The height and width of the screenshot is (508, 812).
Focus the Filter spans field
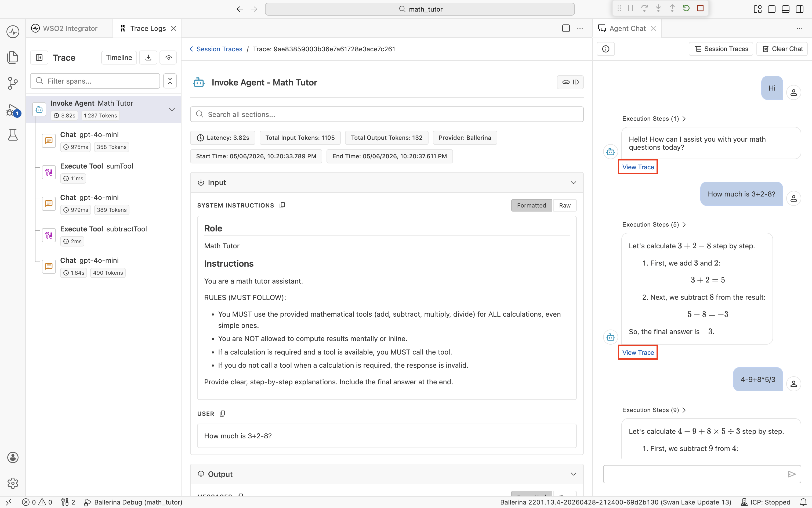tap(95, 81)
